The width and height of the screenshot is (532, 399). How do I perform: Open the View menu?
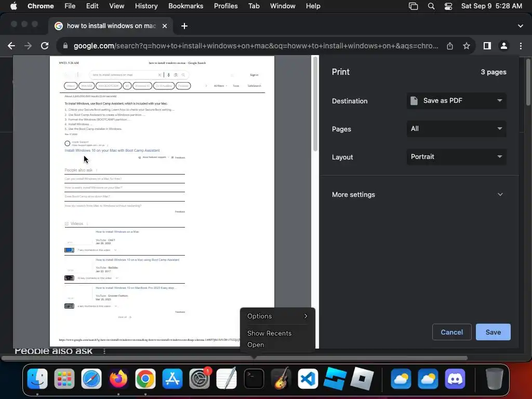116,6
